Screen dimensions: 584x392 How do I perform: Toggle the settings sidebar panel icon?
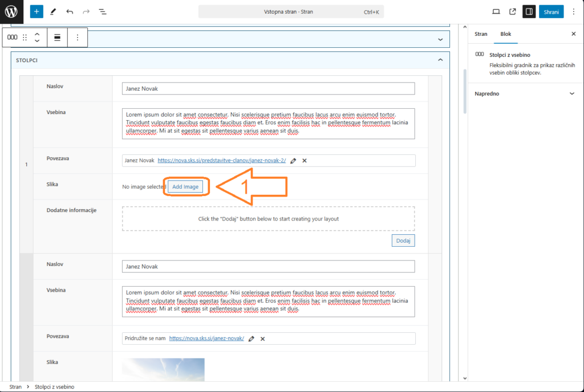click(x=529, y=11)
